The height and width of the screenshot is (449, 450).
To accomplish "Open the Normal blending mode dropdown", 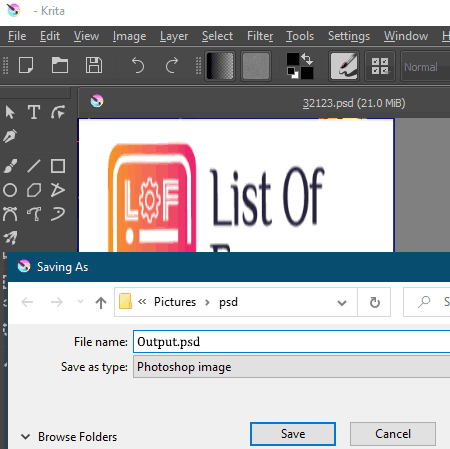I will (425, 67).
